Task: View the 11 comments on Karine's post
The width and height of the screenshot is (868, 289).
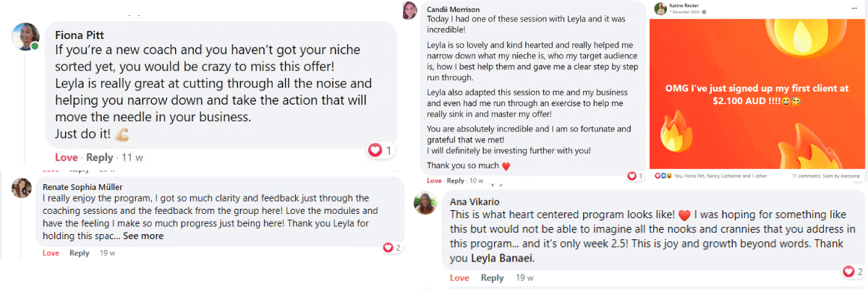Action: (x=805, y=176)
